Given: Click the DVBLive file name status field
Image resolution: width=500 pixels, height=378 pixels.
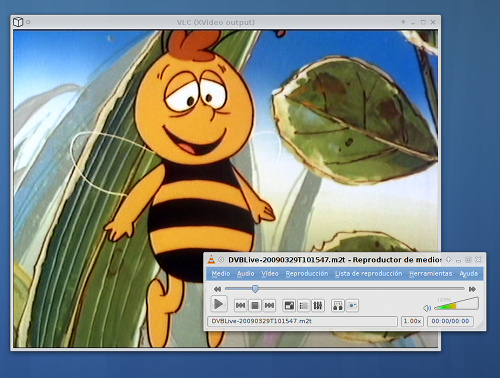Looking at the screenshot, I should pyautogui.click(x=302, y=321).
